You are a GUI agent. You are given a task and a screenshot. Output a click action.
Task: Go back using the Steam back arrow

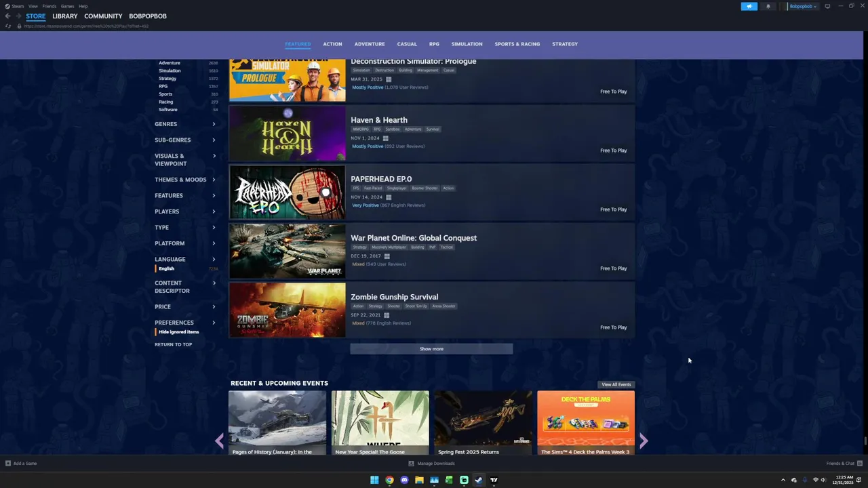click(x=7, y=16)
